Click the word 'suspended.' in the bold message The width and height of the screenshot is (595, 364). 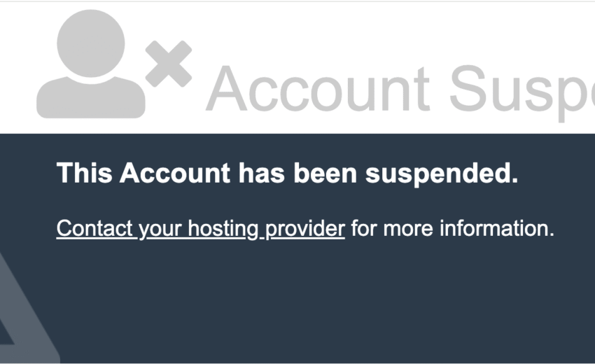tap(442, 174)
